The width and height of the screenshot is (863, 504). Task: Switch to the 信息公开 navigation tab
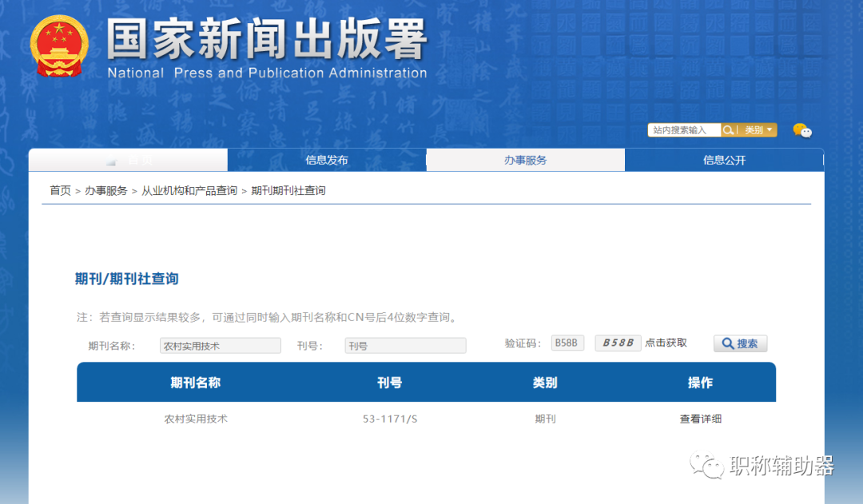(723, 159)
